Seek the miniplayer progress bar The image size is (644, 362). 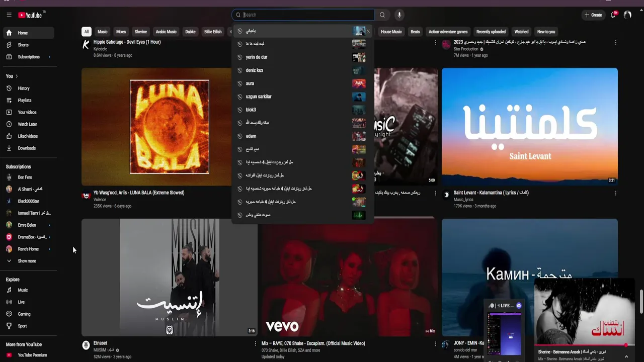(x=584, y=345)
